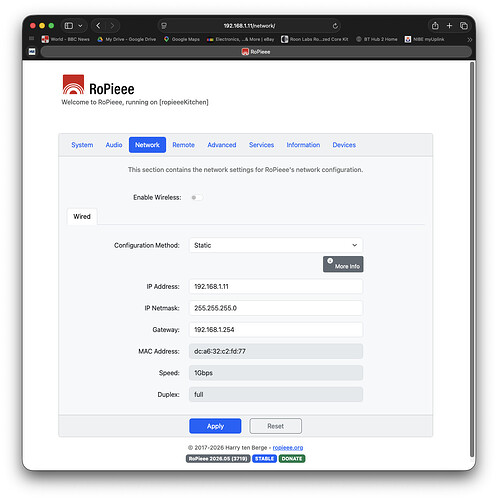Click the More Info button
Viewport: 497px width, 500px height.
click(x=343, y=264)
